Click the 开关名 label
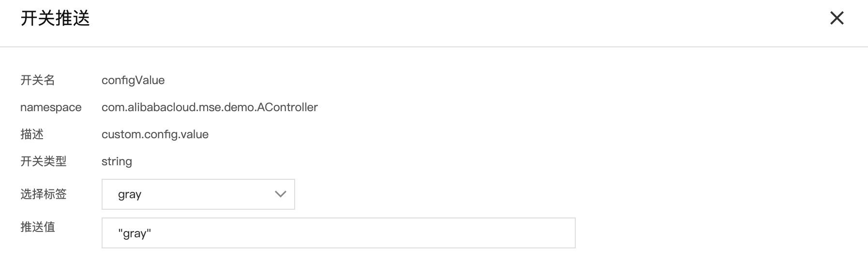 pyautogui.click(x=38, y=80)
